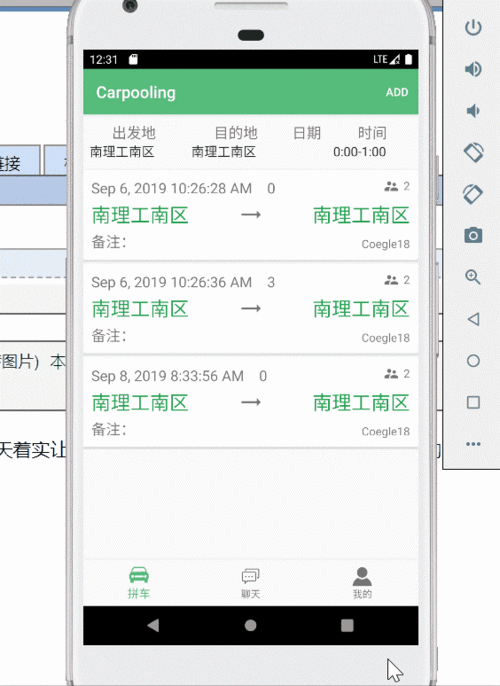Switch to the 我的 tab
Viewport: 500px width, 686px height.
point(362,583)
